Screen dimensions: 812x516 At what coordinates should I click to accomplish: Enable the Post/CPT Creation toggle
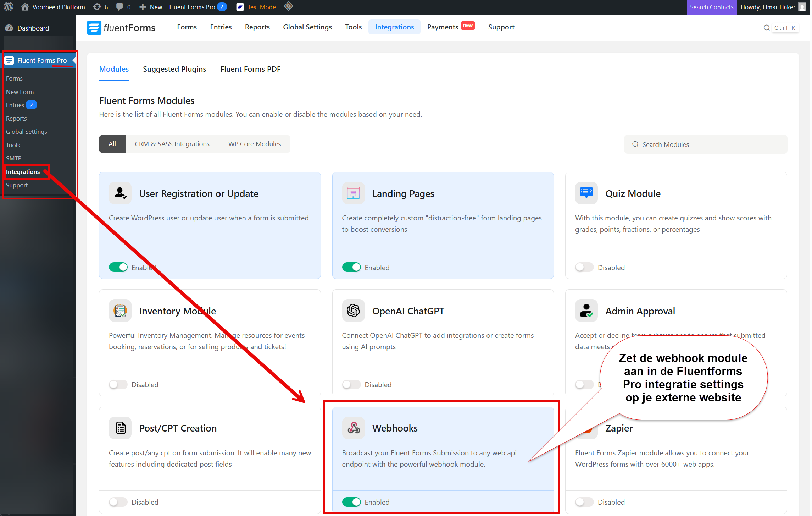click(118, 502)
